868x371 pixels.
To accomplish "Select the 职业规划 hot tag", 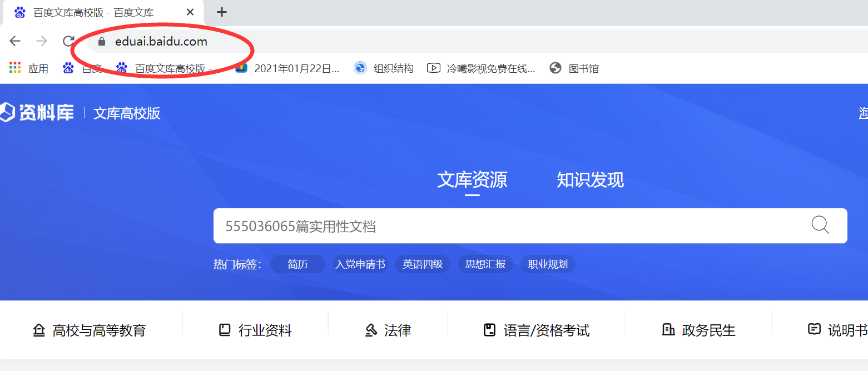I will pos(548,264).
